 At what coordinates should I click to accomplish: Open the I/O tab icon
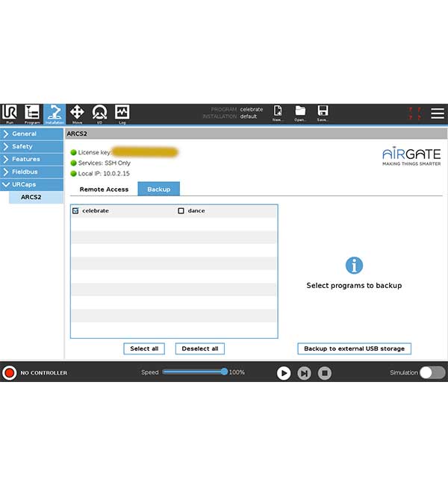coord(99,113)
